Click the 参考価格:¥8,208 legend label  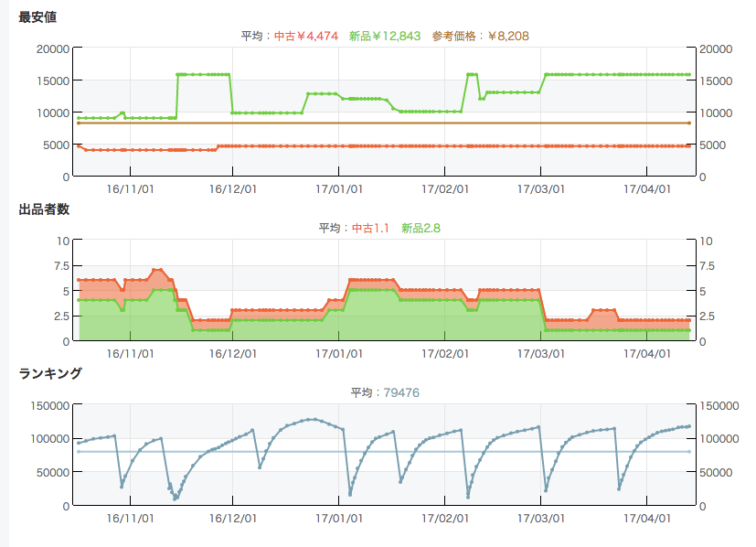coord(480,36)
